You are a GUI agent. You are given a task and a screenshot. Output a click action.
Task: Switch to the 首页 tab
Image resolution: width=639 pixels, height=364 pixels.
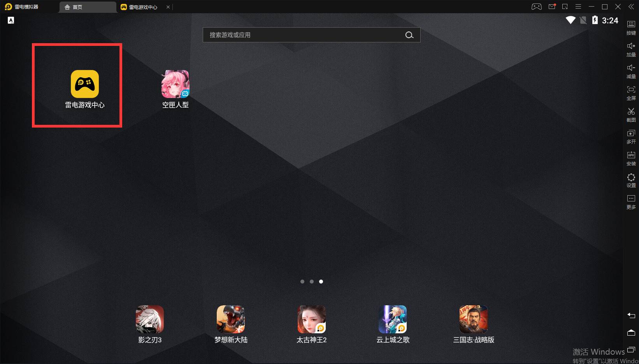88,7
